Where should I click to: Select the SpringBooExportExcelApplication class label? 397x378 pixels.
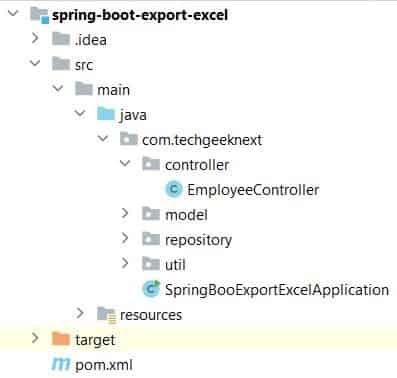(277, 290)
